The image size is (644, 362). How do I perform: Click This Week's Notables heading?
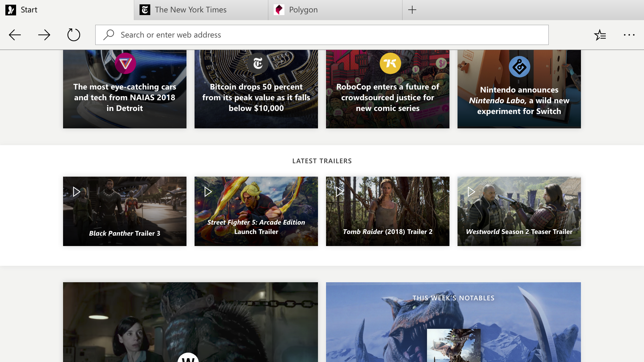[x=453, y=298]
